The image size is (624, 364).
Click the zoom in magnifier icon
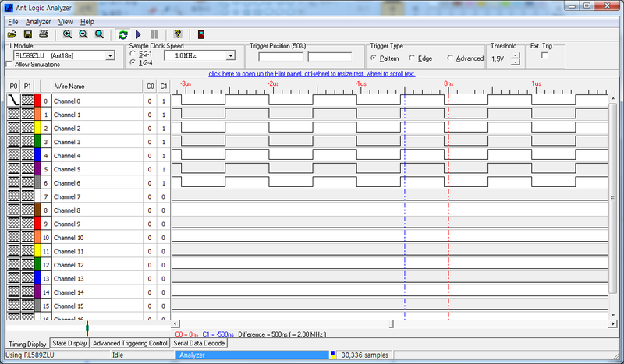67,34
